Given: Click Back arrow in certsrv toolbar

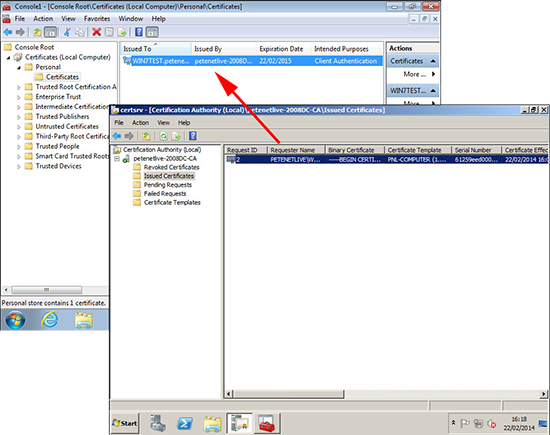Looking at the screenshot, I should tap(117, 136).
